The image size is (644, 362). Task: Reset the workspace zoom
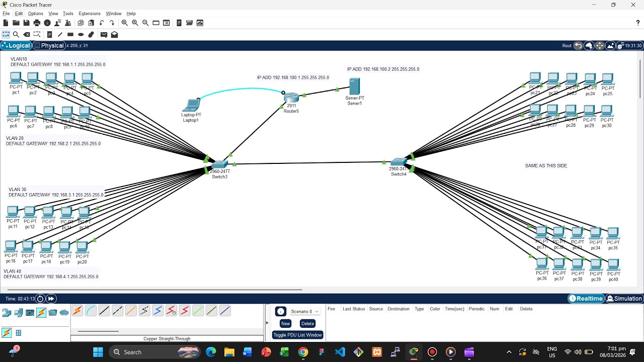click(x=135, y=23)
